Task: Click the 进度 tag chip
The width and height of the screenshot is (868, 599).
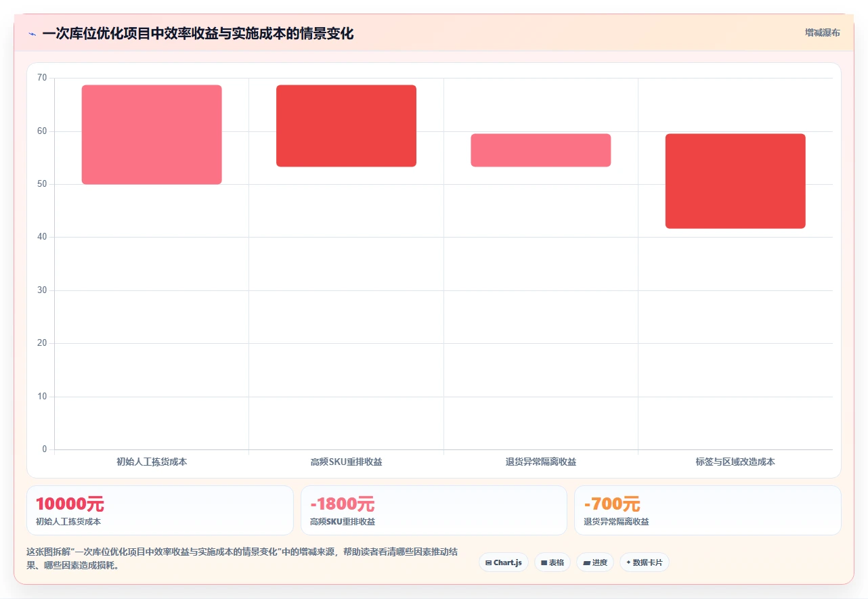Action: click(595, 562)
